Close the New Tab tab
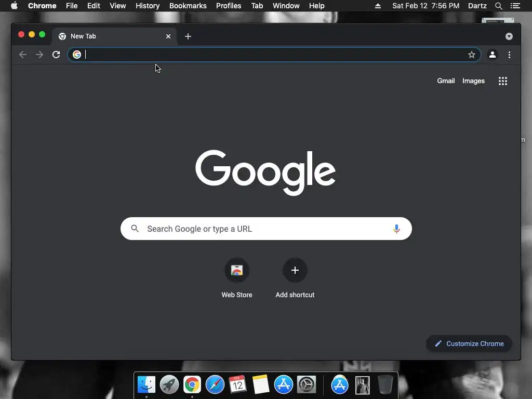Image resolution: width=532 pixels, height=399 pixels. [x=168, y=36]
